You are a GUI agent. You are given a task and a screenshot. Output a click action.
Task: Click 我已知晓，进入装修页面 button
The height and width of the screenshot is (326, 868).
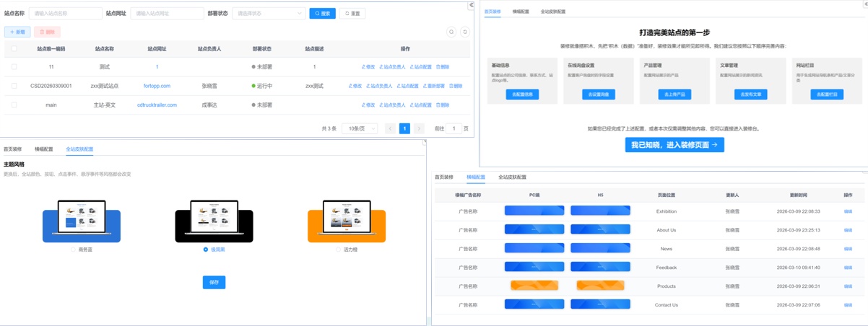point(674,145)
